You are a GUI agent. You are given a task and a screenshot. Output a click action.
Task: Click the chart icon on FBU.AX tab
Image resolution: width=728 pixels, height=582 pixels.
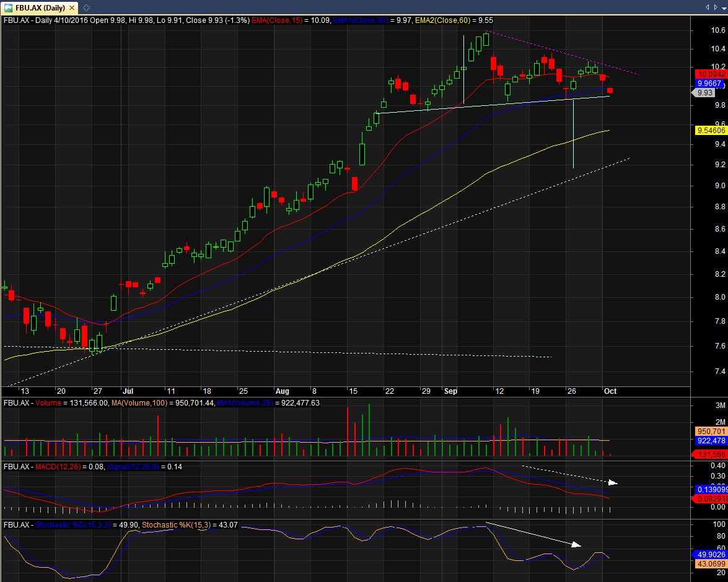[8, 8]
